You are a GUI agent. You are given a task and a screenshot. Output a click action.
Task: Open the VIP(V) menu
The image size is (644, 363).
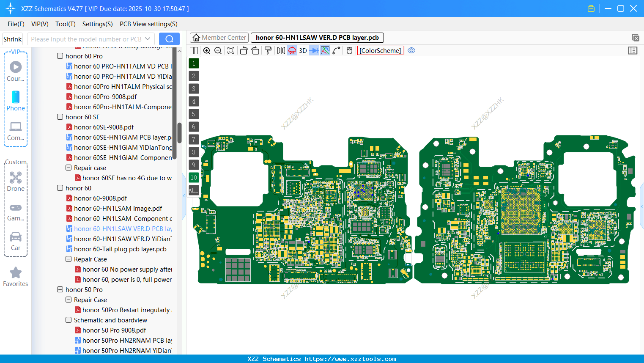(40, 24)
